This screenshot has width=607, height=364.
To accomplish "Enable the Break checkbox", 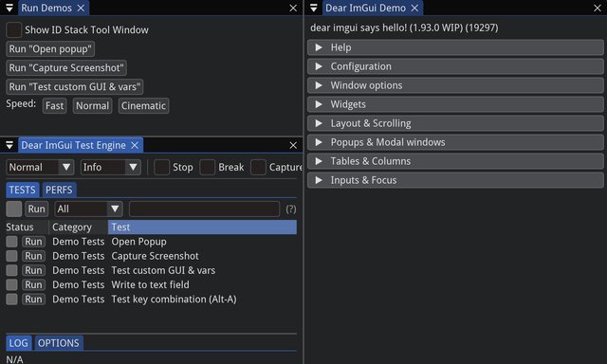I will [207, 168].
